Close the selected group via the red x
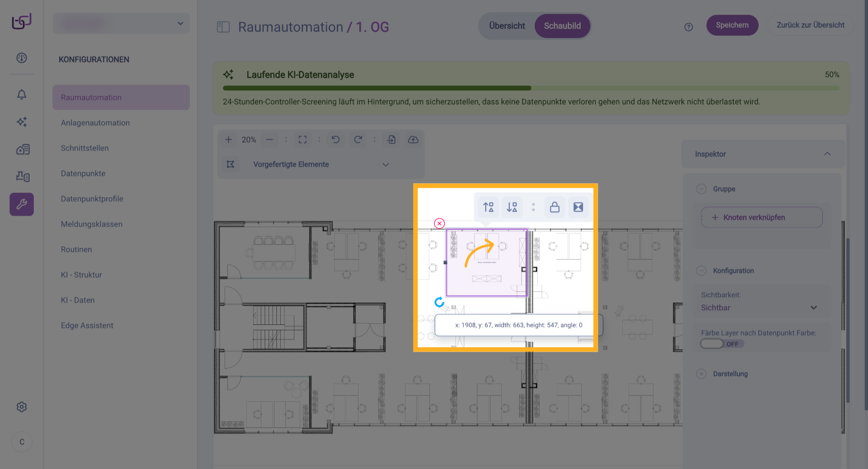 (x=439, y=223)
